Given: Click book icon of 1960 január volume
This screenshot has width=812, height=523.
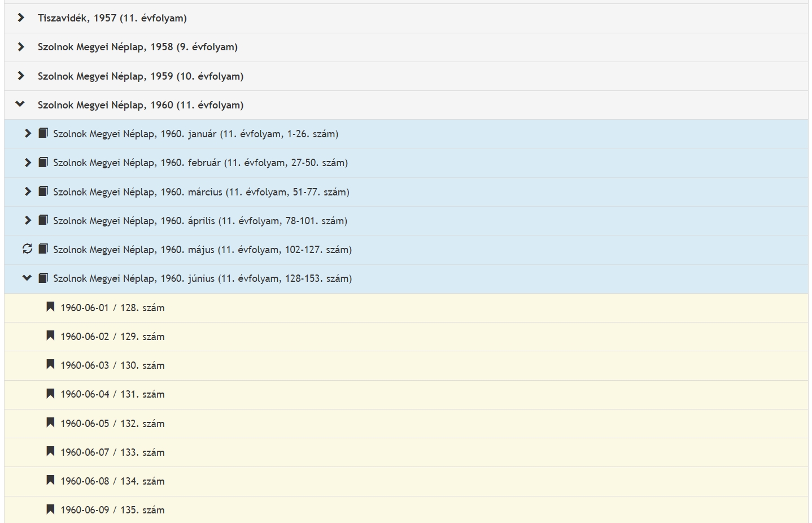Looking at the screenshot, I should pyautogui.click(x=43, y=133).
